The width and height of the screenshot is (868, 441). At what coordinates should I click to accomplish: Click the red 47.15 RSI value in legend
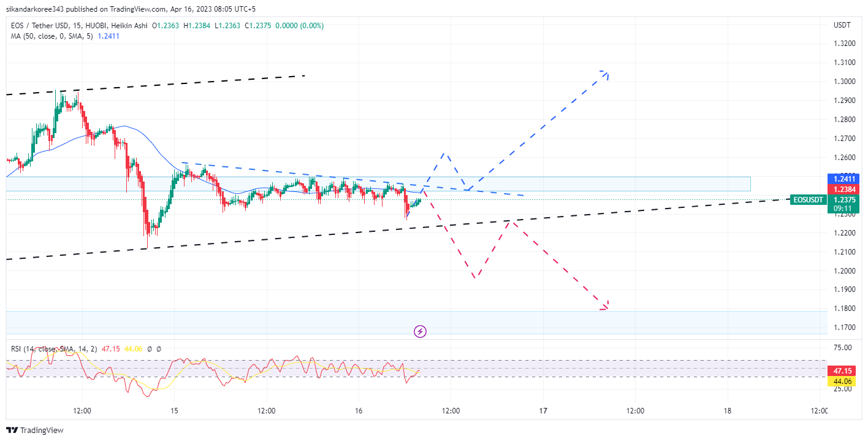111,348
